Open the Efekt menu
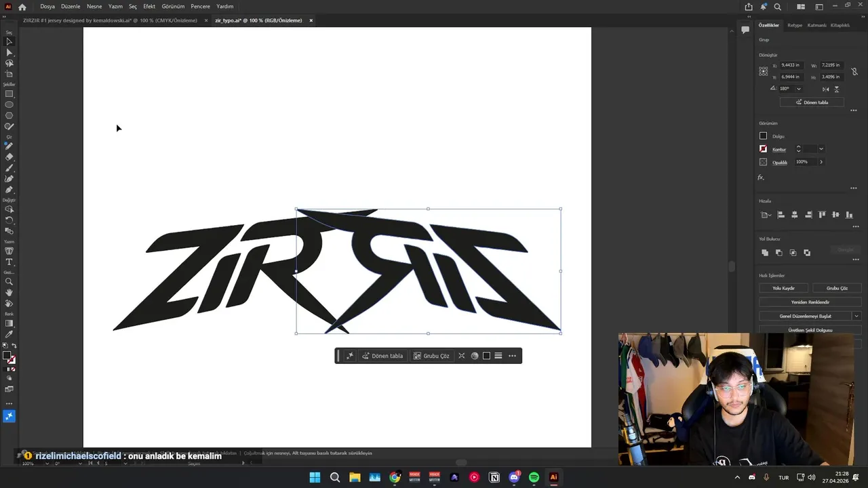 click(x=149, y=7)
